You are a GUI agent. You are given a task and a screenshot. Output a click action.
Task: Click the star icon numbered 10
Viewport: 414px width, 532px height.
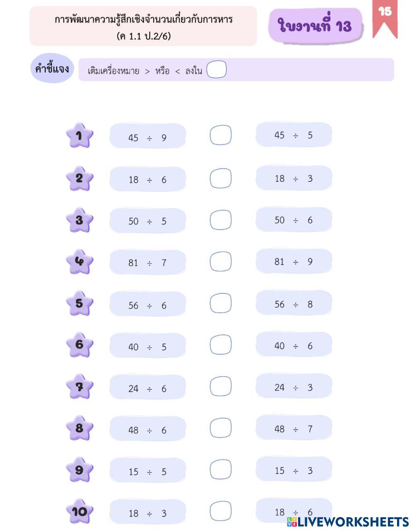[79, 512]
